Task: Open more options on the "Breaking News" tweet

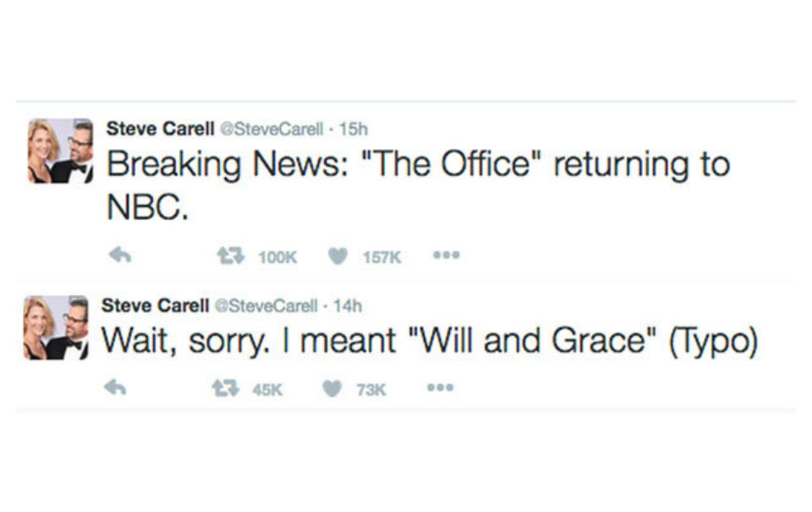Action: tap(444, 255)
